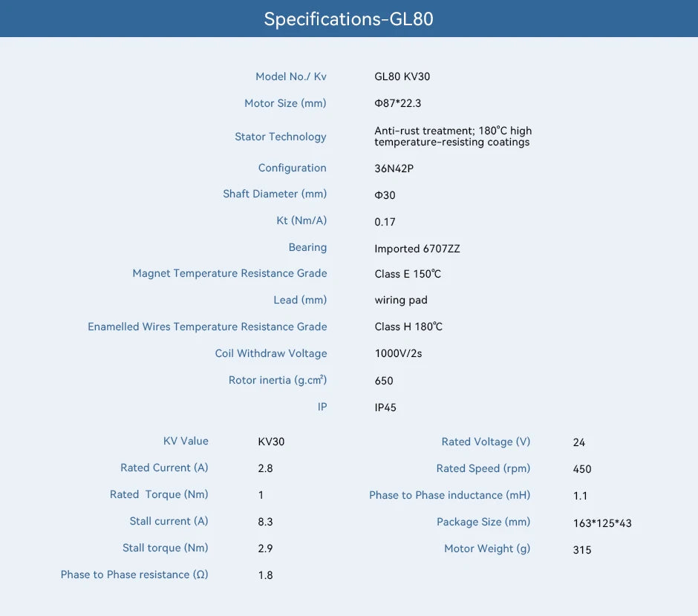Select the Kt value 0.17

385,222
